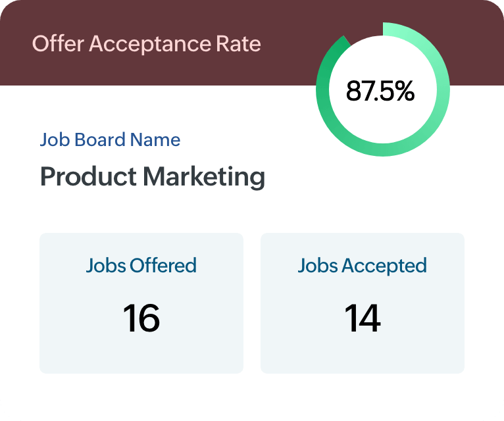
Task: Click the 87.5% value inside the donut
Action: point(380,91)
